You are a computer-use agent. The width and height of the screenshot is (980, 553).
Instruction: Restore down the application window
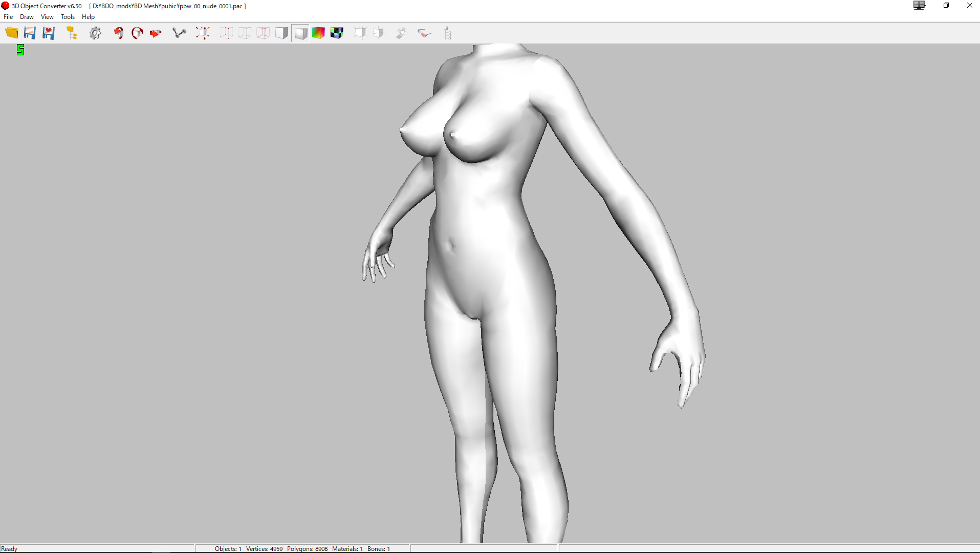[946, 5]
